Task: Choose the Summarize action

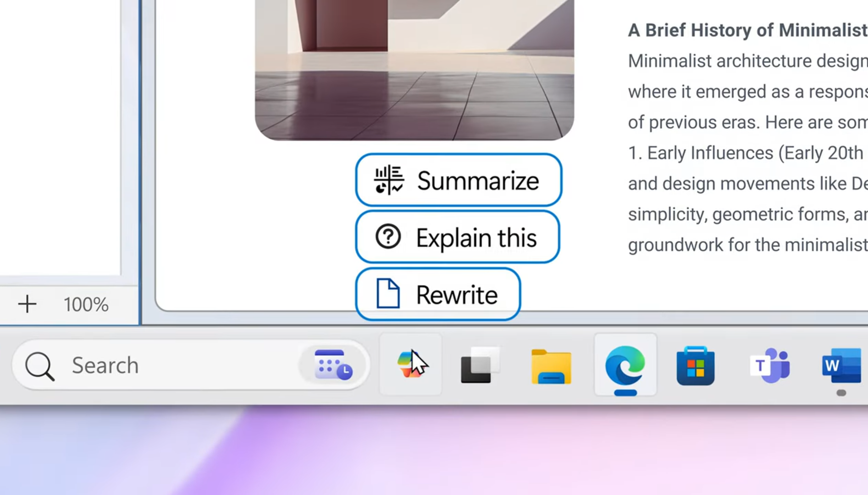Action: 459,180
